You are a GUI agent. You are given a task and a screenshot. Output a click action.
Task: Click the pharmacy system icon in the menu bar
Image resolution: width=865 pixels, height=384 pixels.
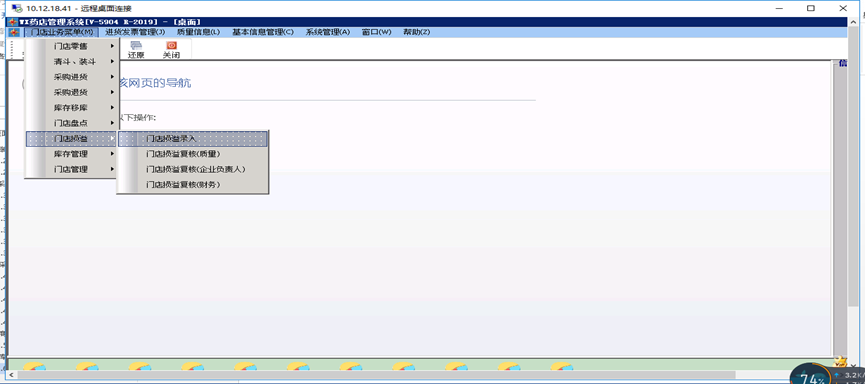click(x=14, y=32)
